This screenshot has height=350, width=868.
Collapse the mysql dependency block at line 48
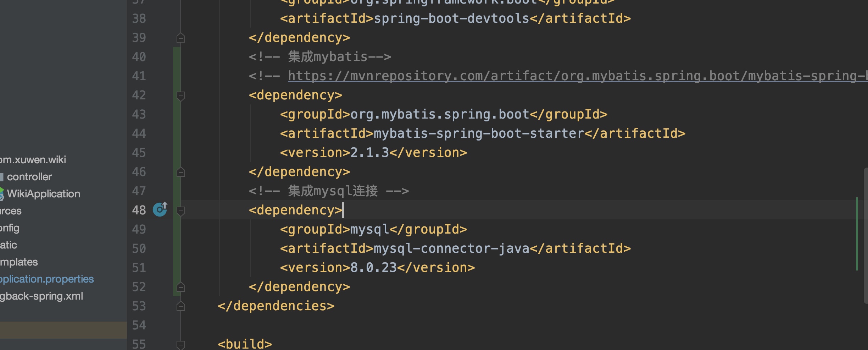(181, 210)
